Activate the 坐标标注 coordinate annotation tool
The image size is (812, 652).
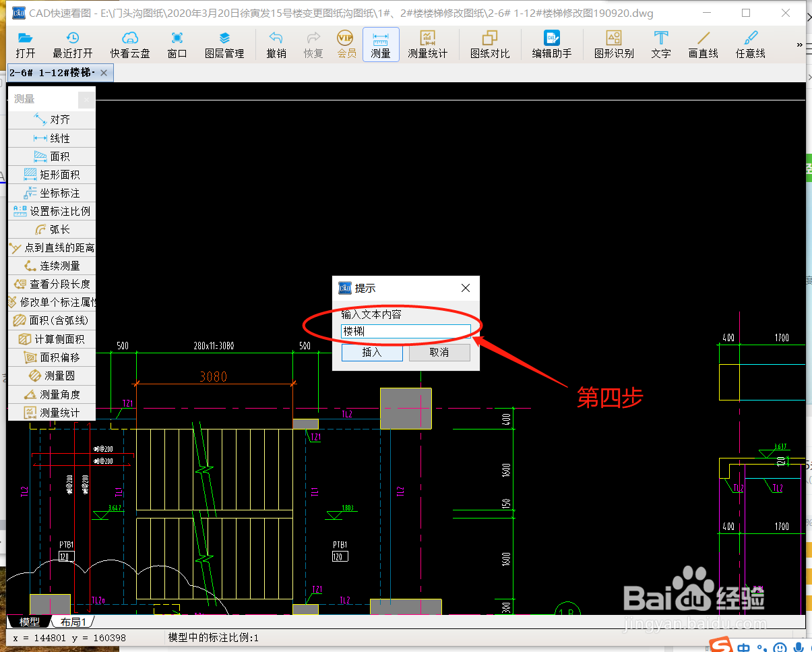(x=57, y=192)
